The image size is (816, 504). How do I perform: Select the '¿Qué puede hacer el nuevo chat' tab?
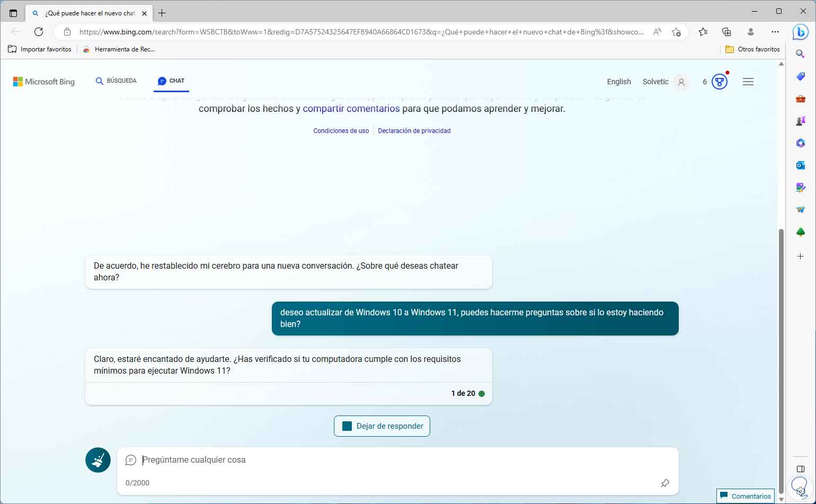point(90,13)
